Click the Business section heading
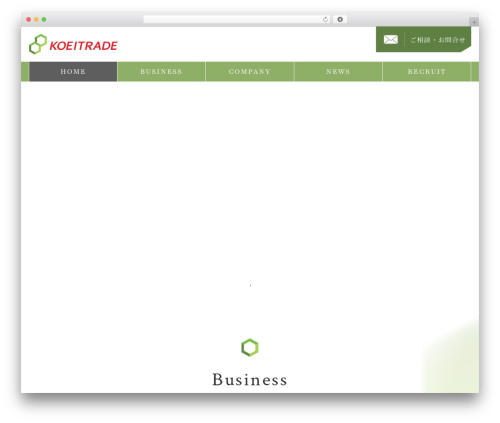Screen dimensions: 500x423 click(250, 380)
